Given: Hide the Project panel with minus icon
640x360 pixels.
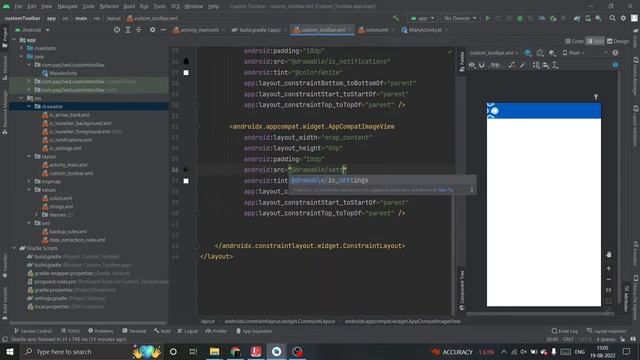Looking at the screenshot, I should (163, 30).
